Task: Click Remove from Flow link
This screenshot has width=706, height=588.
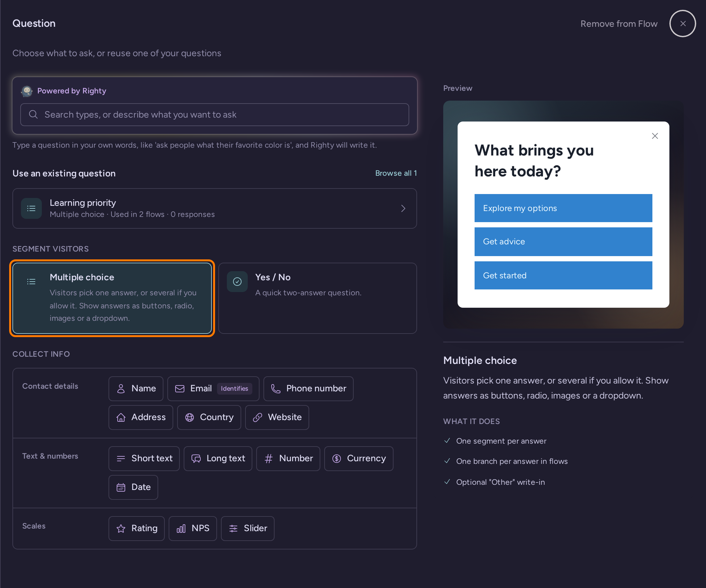Action: (619, 24)
